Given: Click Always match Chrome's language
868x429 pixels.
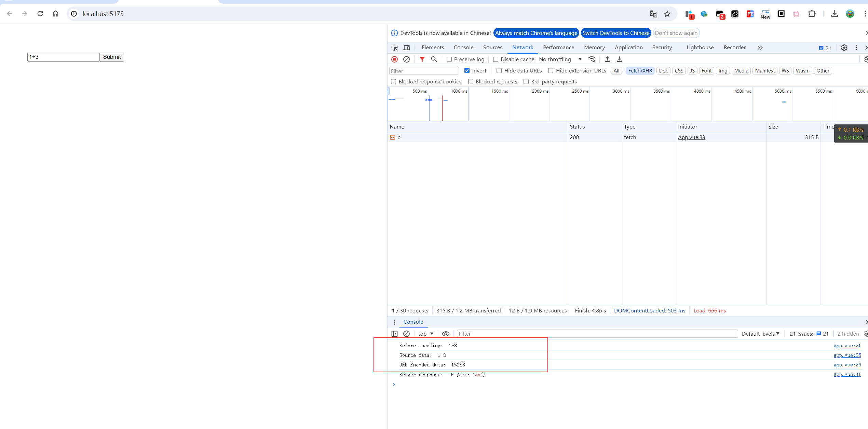Looking at the screenshot, I should pyautogui.click(x=536, y=33).
